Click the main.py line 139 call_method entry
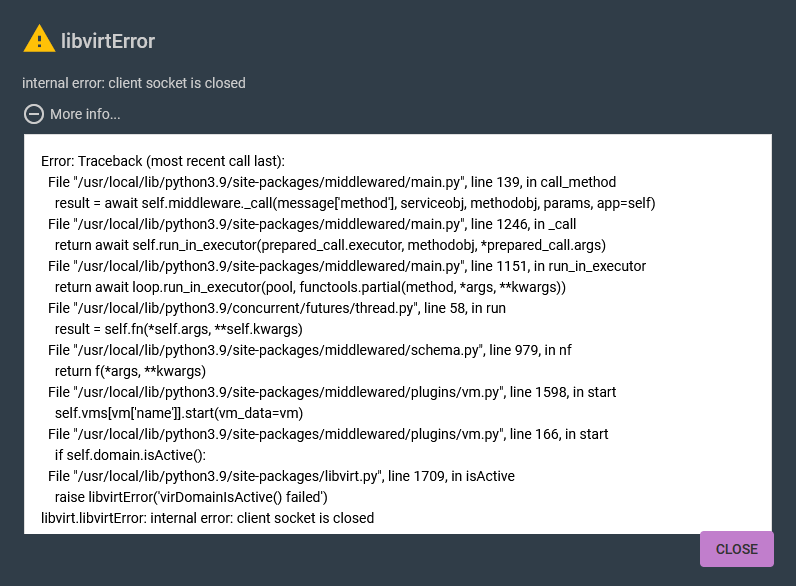The image size is (796, 586). click(332, 182)
